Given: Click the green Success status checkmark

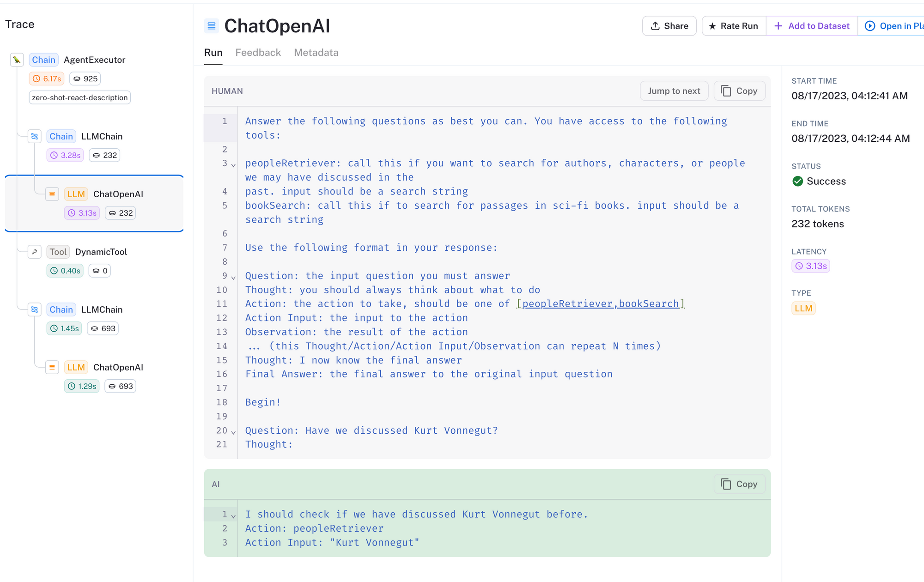Looking at the screenshot, I should coord(798,181).
